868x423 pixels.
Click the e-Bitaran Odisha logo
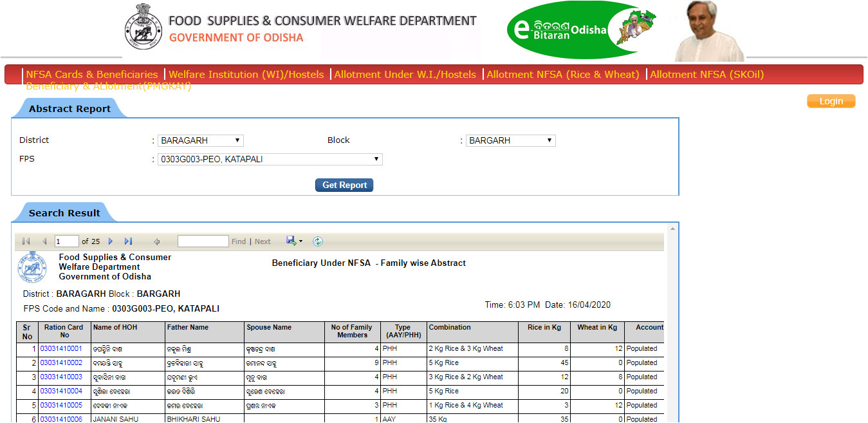pyautogui.click(x=582, y=30)
